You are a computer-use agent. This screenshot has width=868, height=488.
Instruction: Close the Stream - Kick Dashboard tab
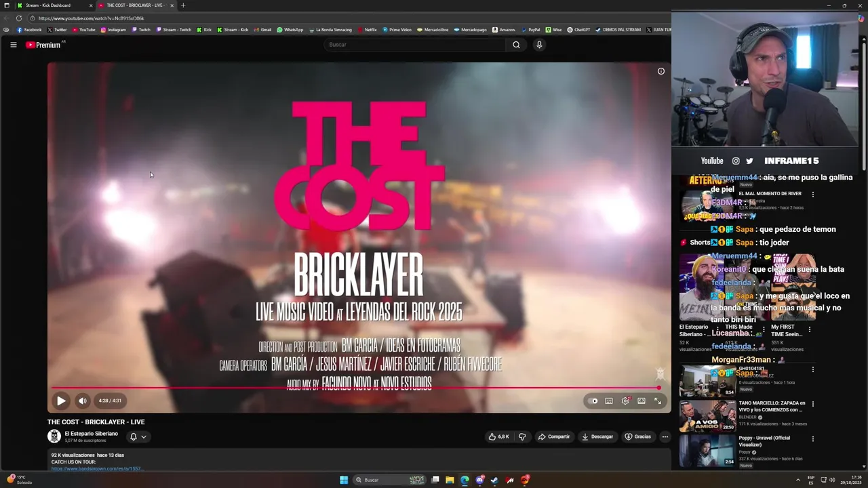pos(91,5)
